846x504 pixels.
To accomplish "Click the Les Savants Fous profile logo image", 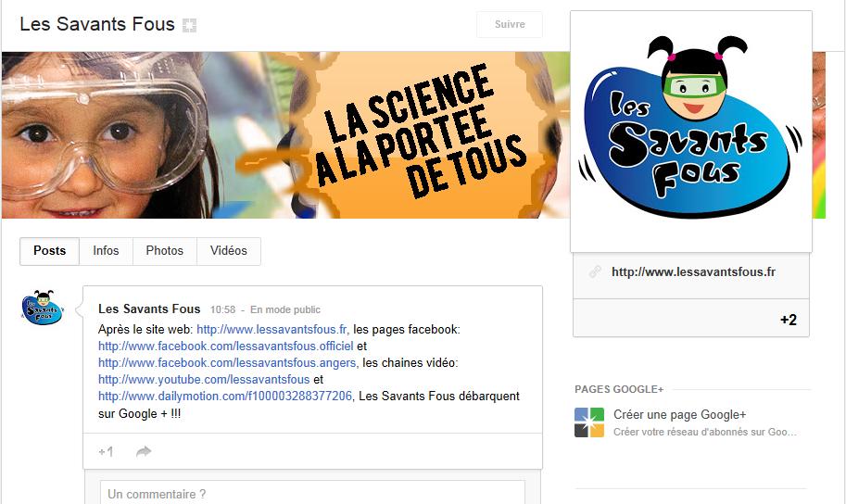I will (691, 132).
